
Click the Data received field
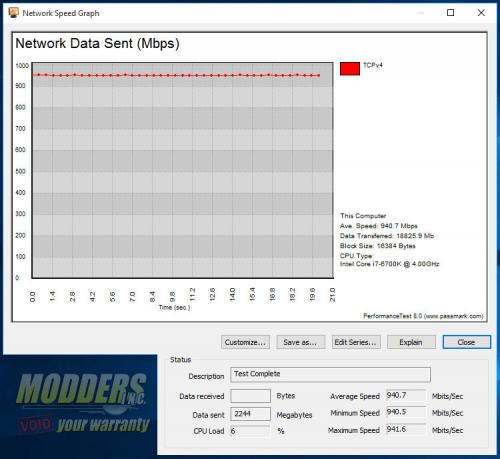point(250,396)
